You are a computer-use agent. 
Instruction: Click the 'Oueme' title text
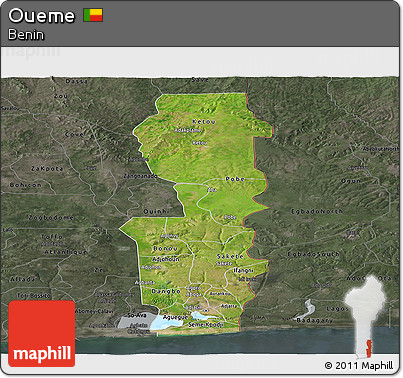point(42,16)
